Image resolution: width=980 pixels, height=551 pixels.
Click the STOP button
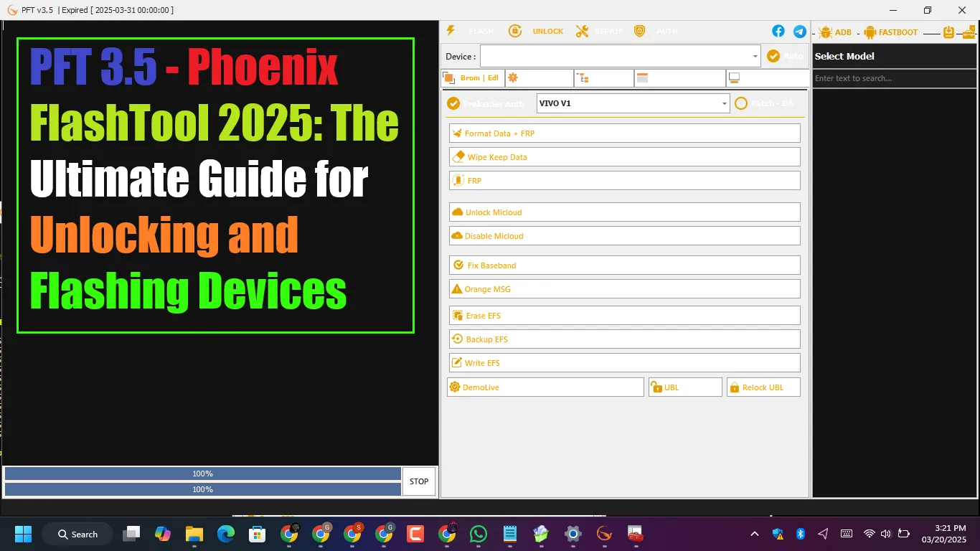(419, 481)
